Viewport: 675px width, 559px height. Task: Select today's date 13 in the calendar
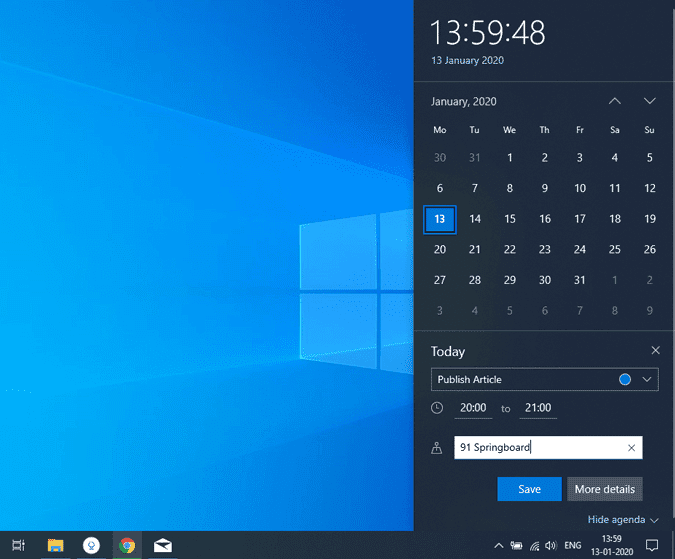440,219
